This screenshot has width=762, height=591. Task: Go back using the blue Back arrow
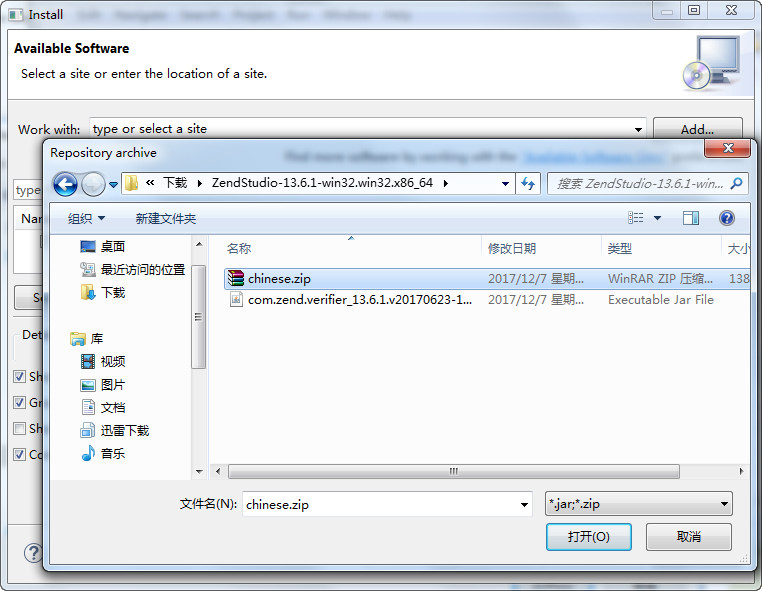65,184
